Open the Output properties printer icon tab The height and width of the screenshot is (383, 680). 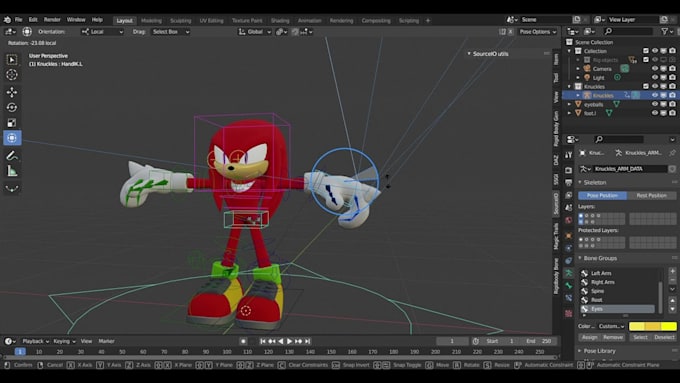pos(569,183)
